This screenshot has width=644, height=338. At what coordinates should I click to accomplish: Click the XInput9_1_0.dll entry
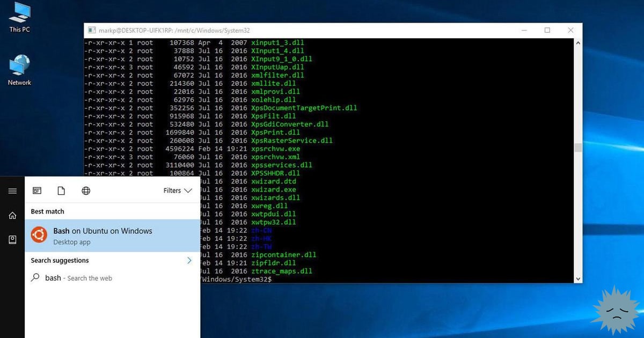[x=282, y=58]
